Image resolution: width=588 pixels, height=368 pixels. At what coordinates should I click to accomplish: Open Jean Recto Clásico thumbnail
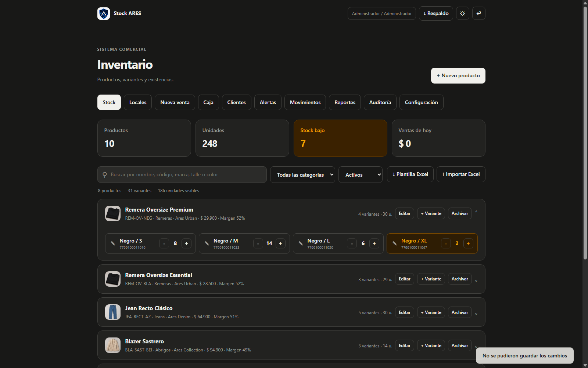coord(113,312)
